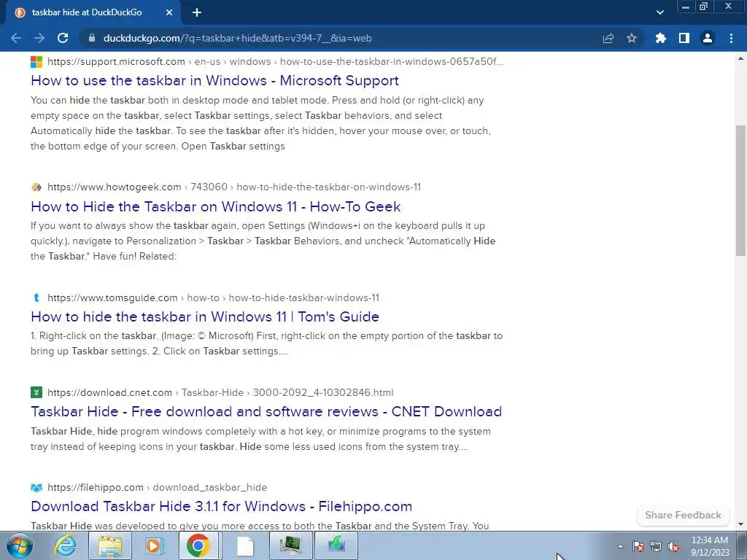Click the Tom's Guide favicon
Viewport: 747px width, 560px height.
click(36, 298)
